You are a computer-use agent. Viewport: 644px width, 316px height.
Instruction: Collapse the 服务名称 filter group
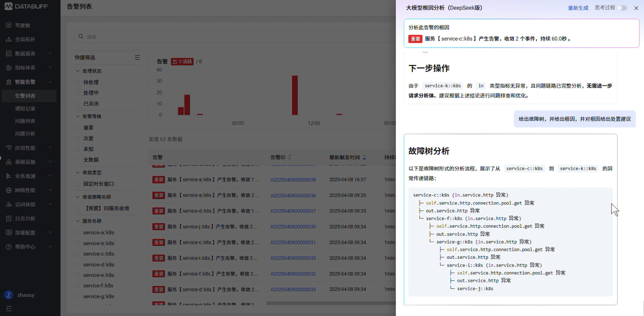click(x=78, y=221)
